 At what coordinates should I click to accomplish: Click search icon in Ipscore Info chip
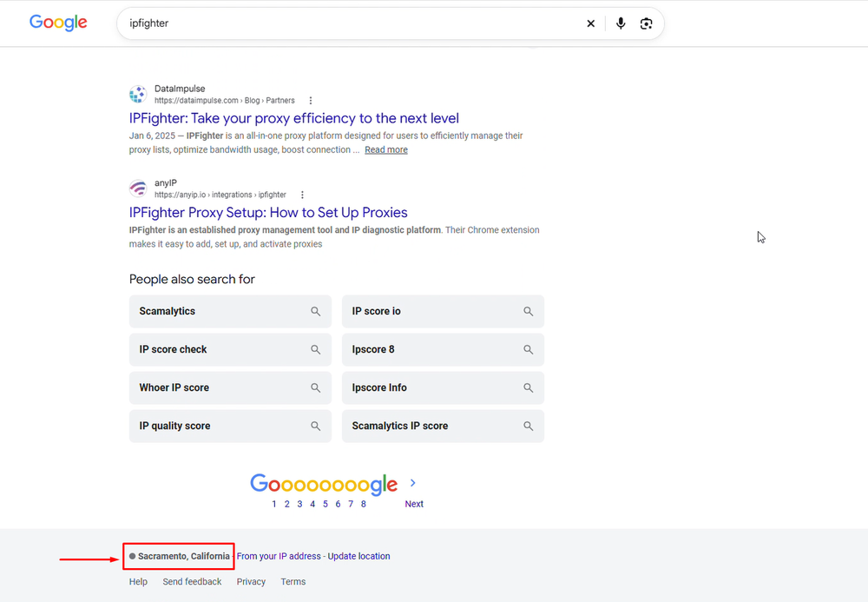click(x=528, y=387)
